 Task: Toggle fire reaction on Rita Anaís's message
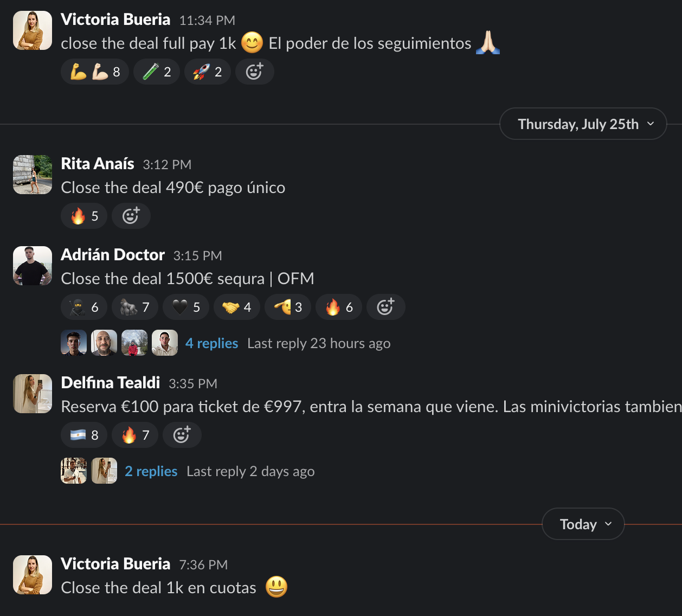(x=84, y=216)
